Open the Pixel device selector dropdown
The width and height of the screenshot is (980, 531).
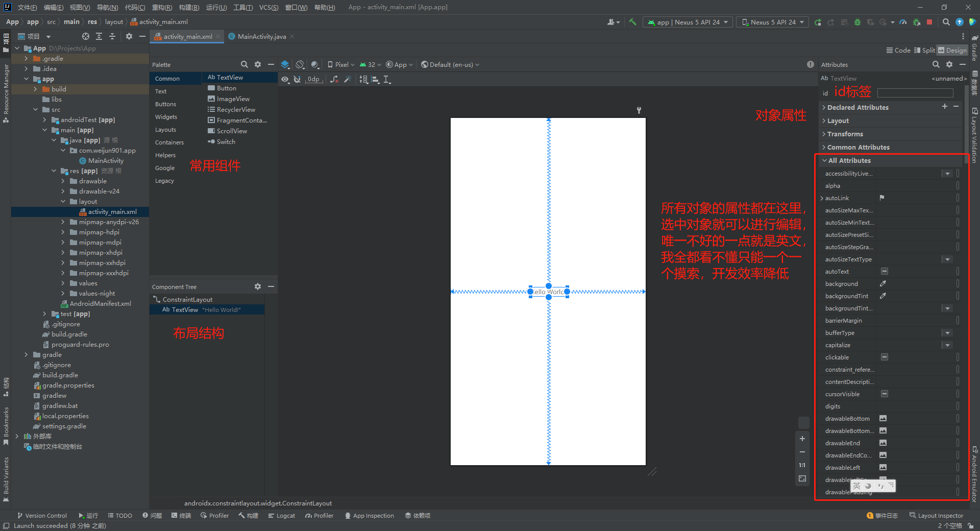341,65
